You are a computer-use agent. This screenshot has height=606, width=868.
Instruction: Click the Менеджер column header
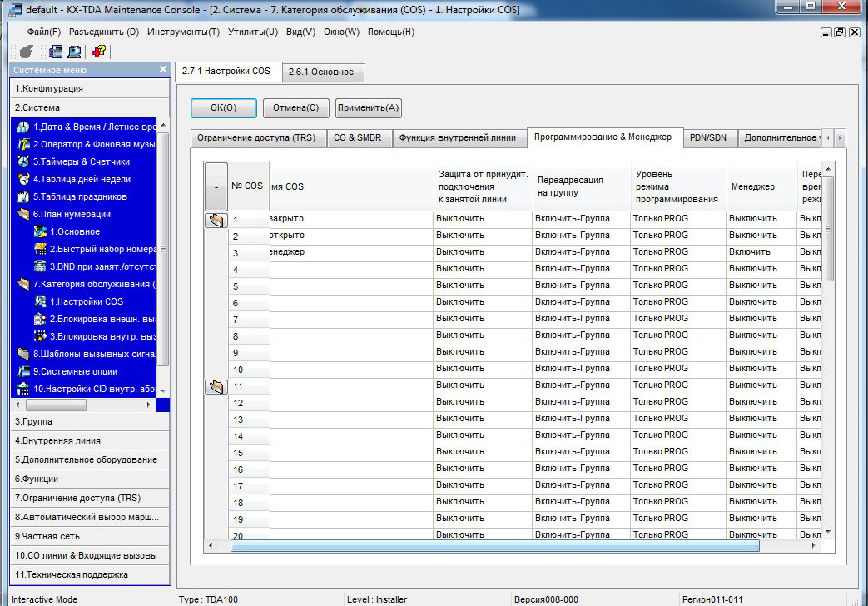tap(761, 186)
